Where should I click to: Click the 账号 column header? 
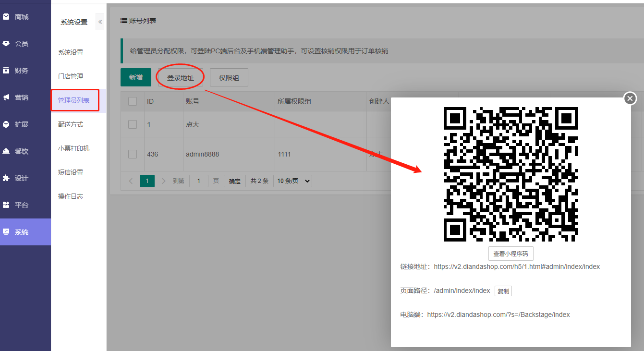193,101
